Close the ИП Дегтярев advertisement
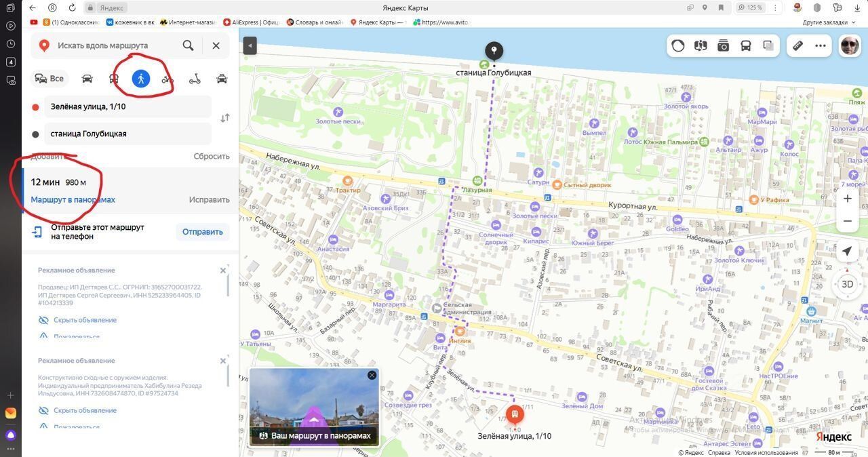868x457 pixels. [223, 271]
